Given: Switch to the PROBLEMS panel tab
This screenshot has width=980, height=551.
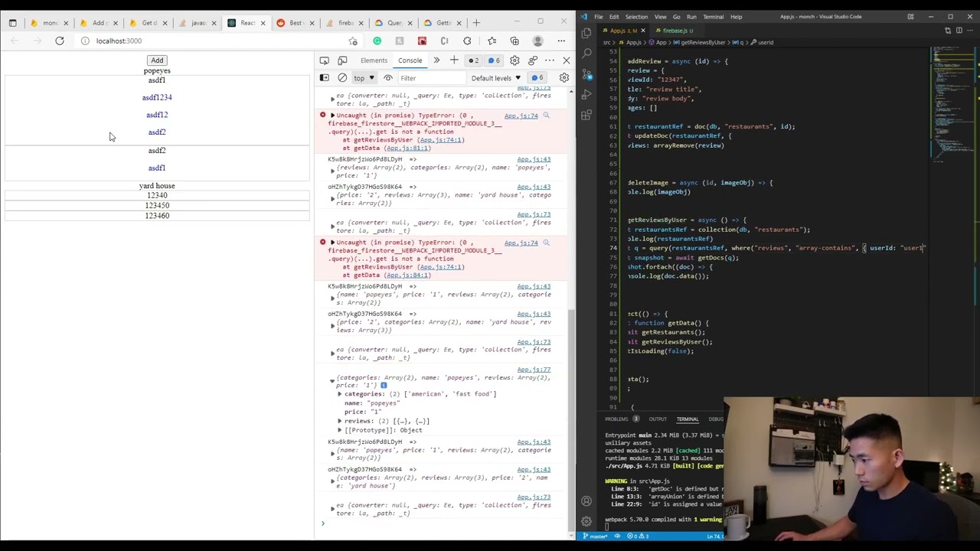Looking at the screenshot, I should (616, 419).
